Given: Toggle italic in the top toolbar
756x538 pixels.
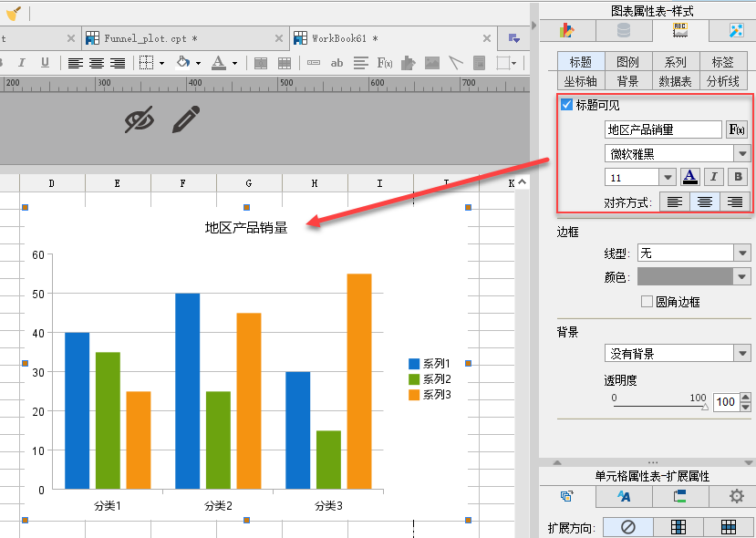Looking at the screenshot, I should point(21,63).
